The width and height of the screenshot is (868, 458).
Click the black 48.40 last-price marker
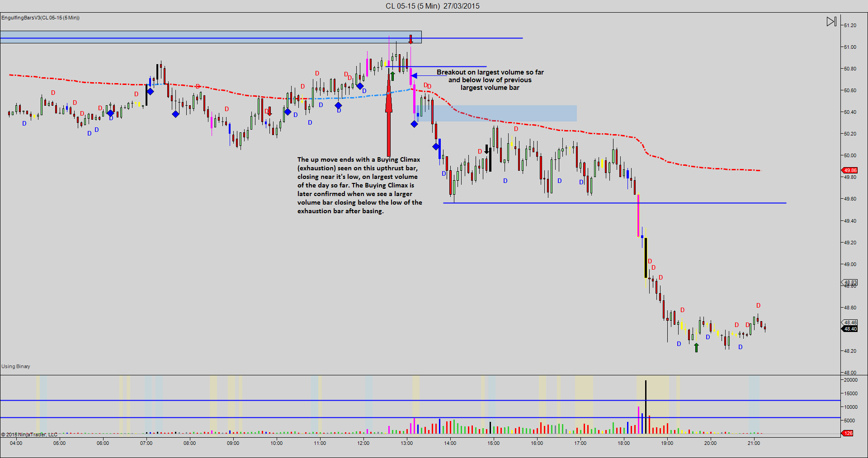pos(849,329)
